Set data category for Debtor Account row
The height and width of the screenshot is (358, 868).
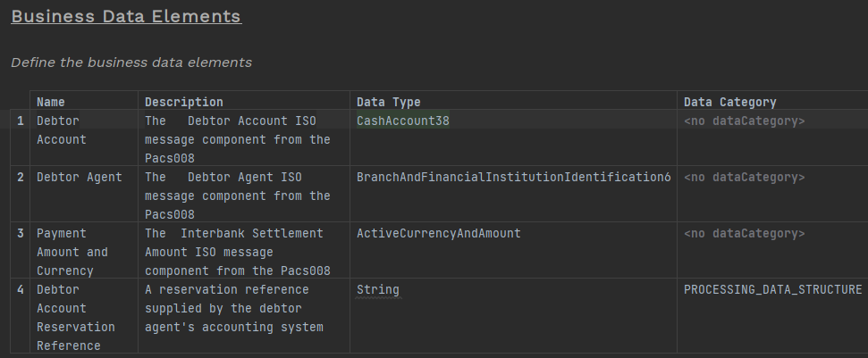[744, 121]
